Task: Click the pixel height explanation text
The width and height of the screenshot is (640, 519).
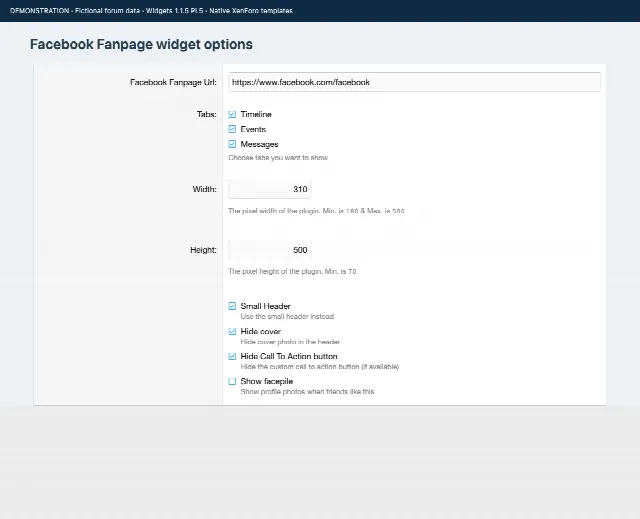Action: click(x=292, y=271)
